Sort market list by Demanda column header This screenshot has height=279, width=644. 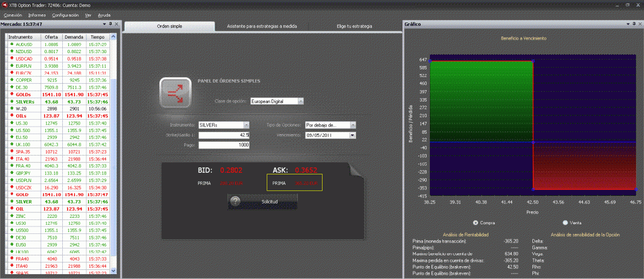point(74,37)
